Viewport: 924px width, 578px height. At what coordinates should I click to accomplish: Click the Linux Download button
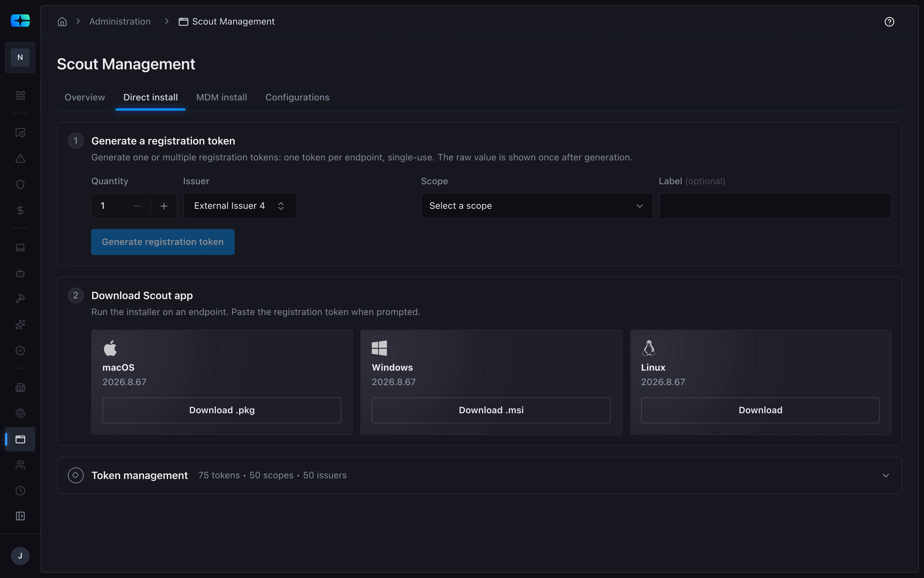tap(760, 410)
